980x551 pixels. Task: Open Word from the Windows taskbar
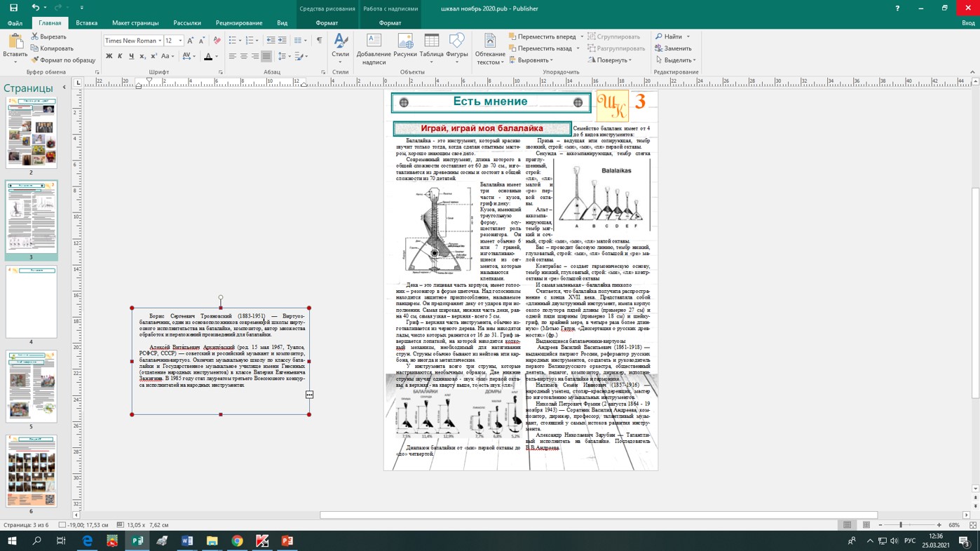tap(187, 540)
